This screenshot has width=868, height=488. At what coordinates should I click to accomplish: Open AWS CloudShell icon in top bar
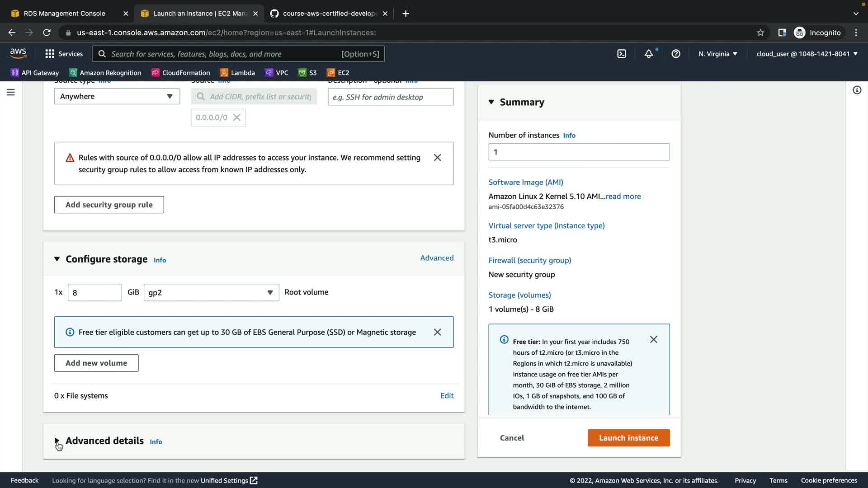point(622,54)
